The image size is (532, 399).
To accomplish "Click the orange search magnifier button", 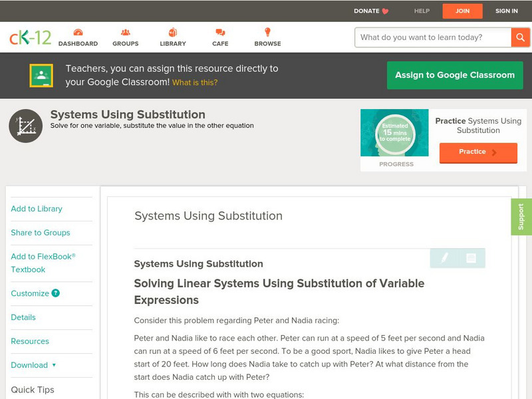I will pyautogui.click(x=519, y=37).
